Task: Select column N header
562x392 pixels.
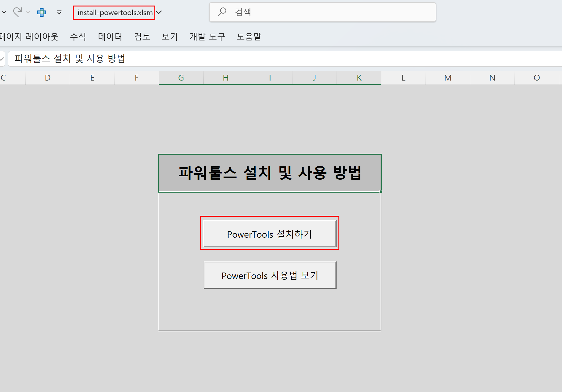Action: pyautogui.click(x=493, y=78)
